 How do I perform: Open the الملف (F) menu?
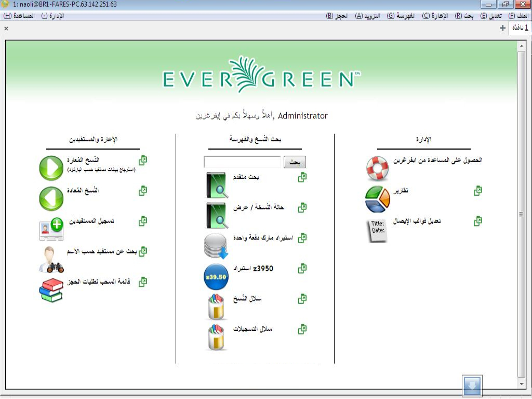pos(518,16)
